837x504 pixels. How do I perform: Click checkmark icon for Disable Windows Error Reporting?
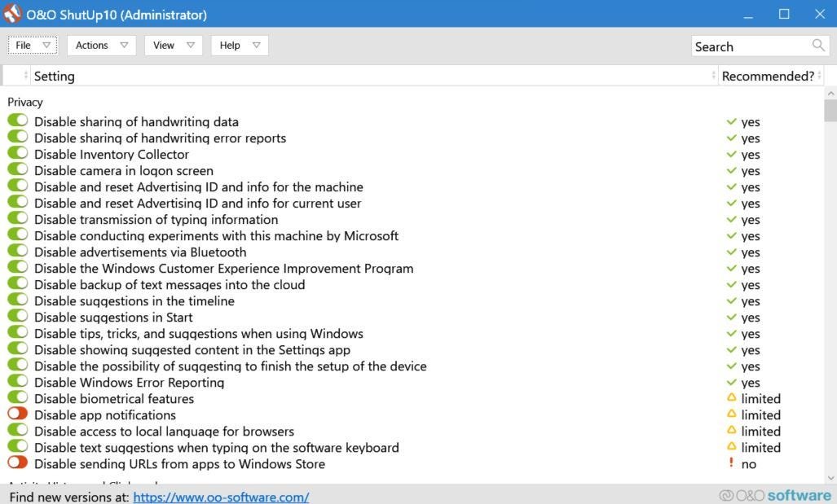coord(731,383)
